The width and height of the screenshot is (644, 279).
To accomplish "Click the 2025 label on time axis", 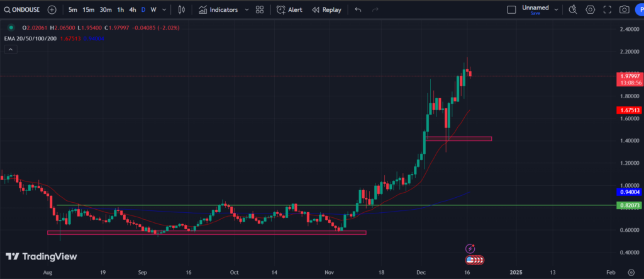I will pos(516,272).
